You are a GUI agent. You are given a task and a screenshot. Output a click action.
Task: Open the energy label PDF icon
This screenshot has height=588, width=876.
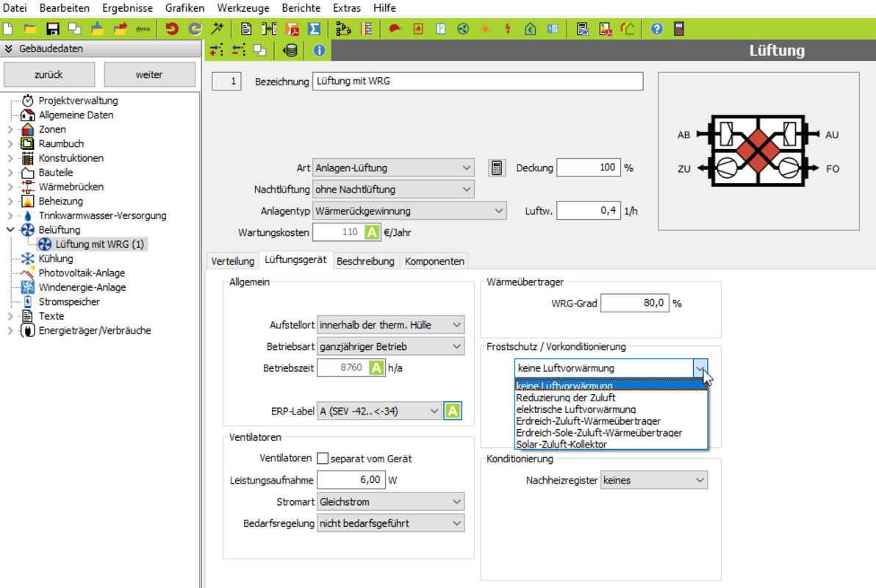point(605,29)
